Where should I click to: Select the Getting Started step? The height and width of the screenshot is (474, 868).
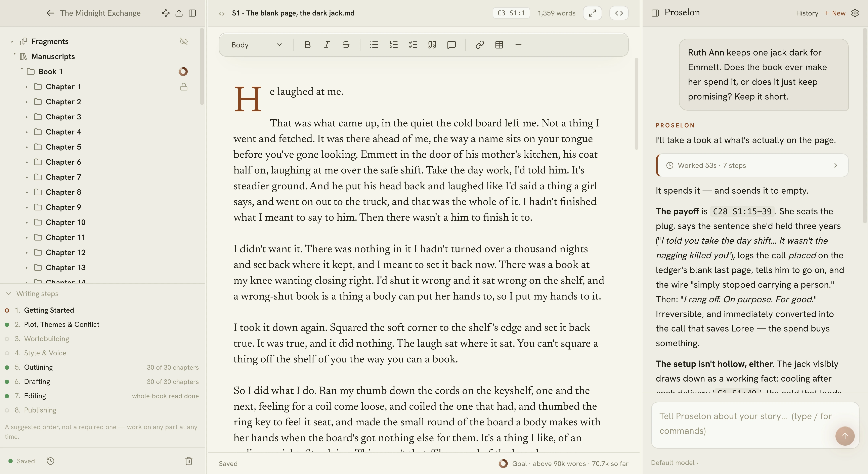49,310
